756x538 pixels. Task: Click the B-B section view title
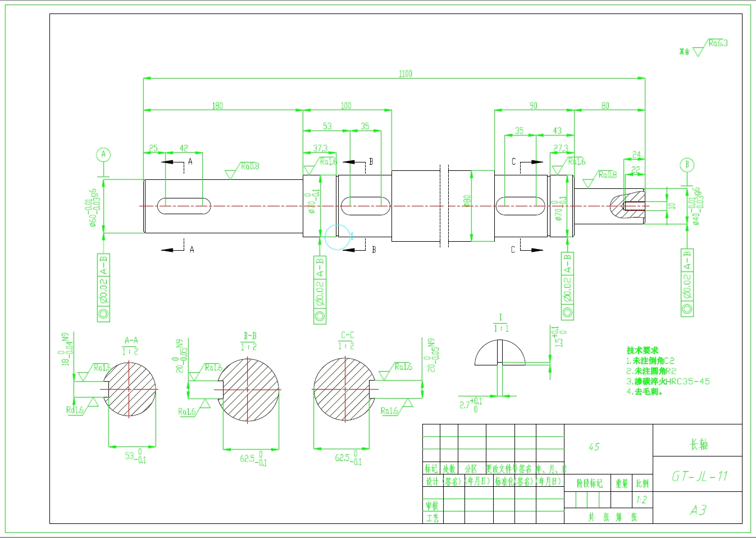point(250,336)
